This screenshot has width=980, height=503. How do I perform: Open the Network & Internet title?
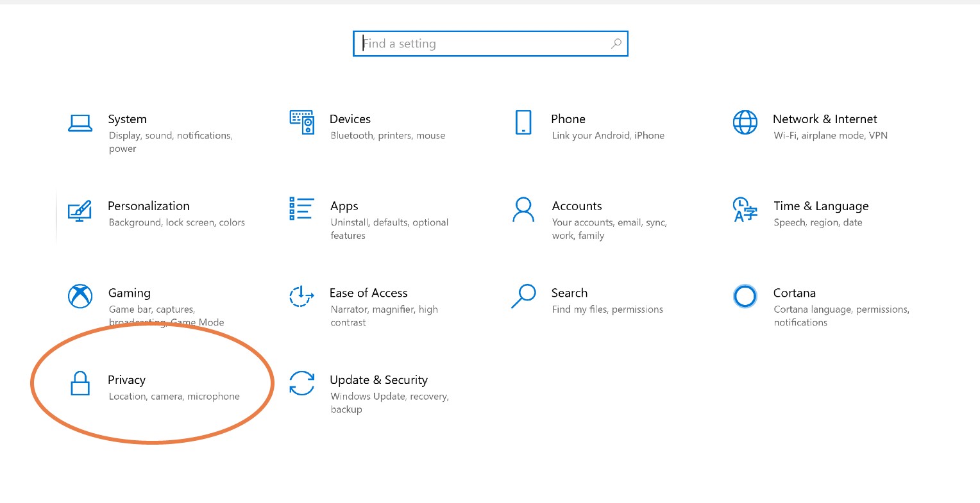[x=825, y=119]
